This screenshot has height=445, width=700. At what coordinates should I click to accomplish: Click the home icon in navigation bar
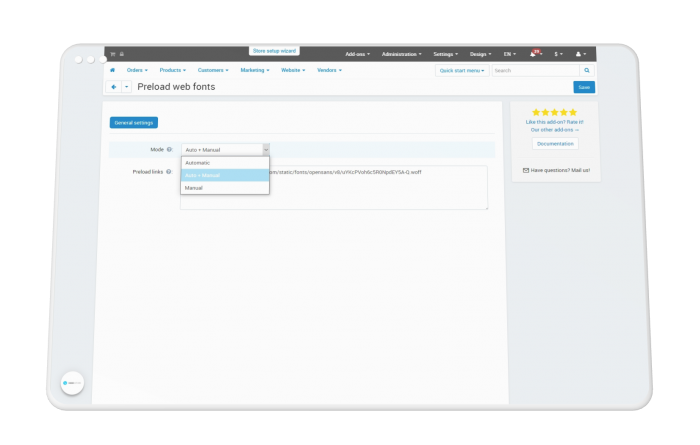coord(112,70)
